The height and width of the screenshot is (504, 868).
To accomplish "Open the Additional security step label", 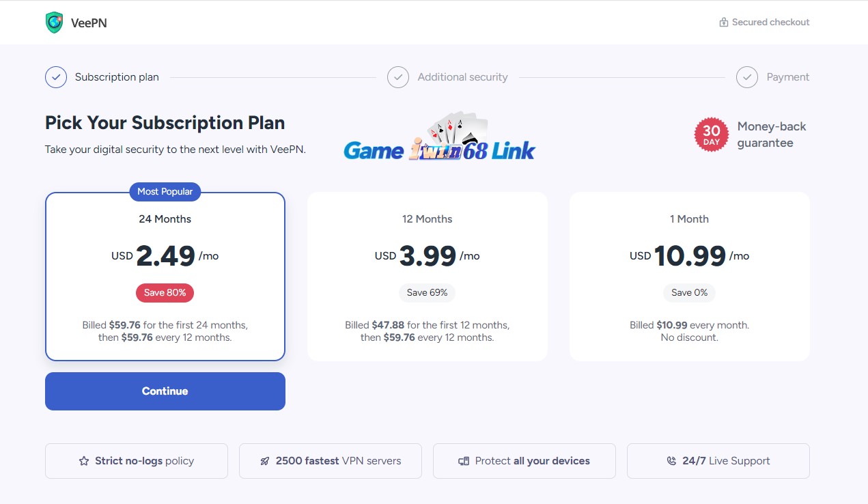I will click(x=462, y=77).
